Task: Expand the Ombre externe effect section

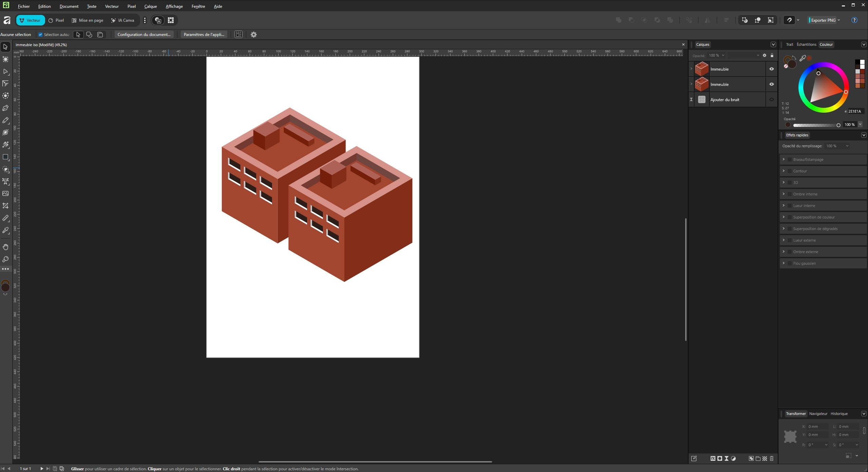Action: [x=784, y=252]
